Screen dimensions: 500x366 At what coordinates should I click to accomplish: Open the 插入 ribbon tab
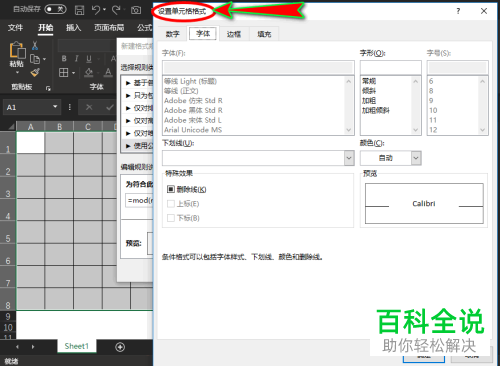[x=74, y=27]
